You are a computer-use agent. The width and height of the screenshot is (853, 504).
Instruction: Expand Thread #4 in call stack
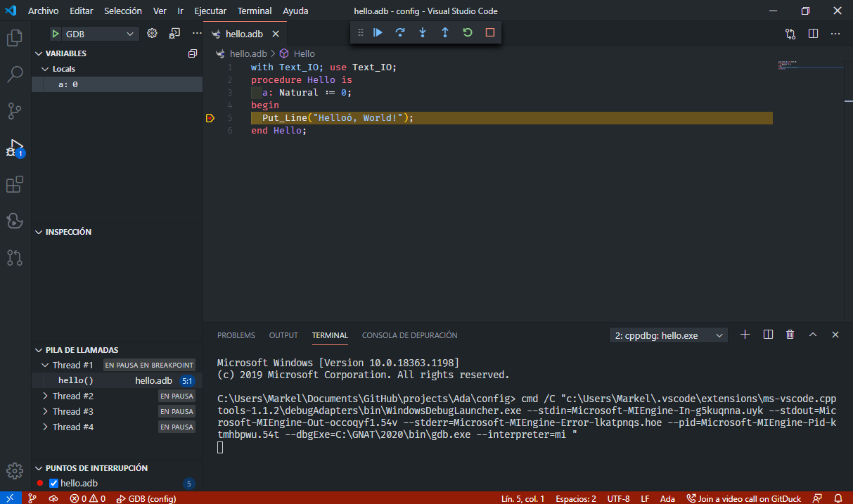click(46, 427)
